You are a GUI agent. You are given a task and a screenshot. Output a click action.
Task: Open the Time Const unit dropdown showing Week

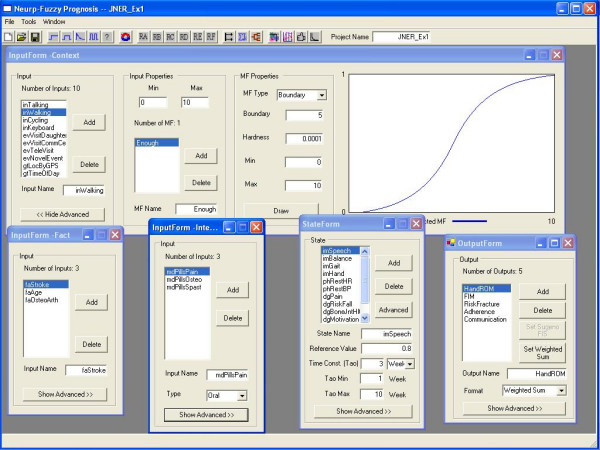tap(409, 364)
